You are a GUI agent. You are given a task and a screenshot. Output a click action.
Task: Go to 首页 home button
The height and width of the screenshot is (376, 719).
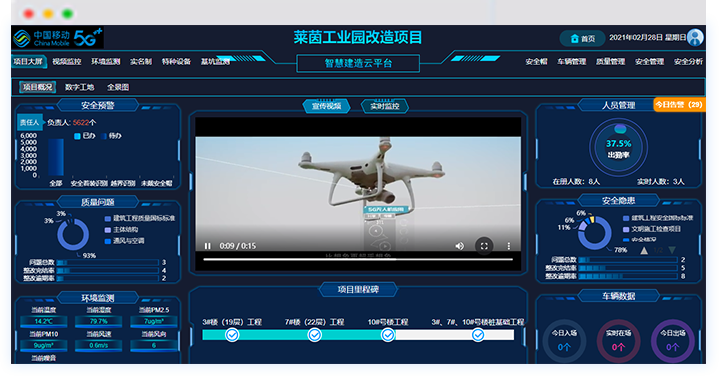point(582,39)
